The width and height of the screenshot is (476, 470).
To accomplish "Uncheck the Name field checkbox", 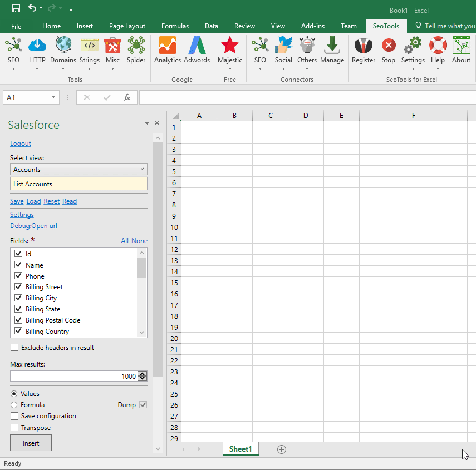I will click(18, 264).
